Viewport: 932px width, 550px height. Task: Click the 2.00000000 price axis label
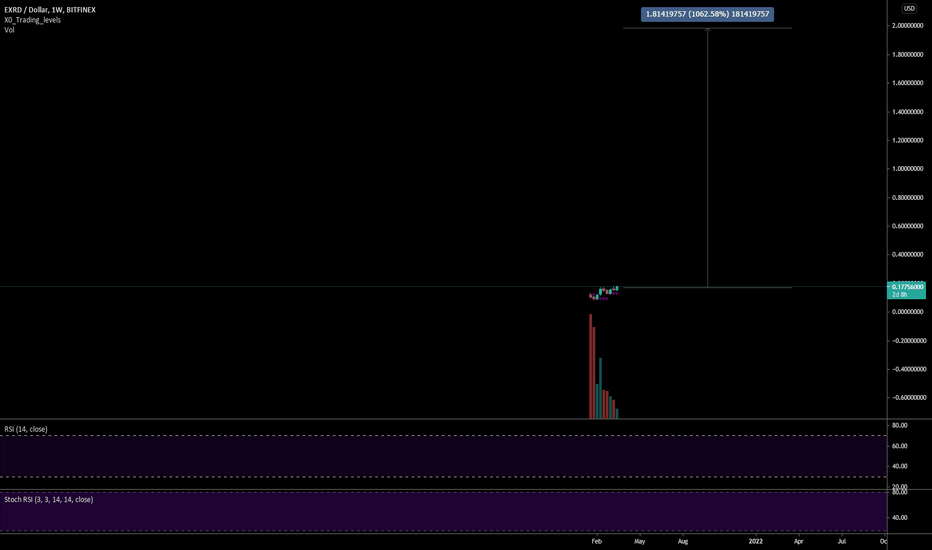click(x=908, y=26)
